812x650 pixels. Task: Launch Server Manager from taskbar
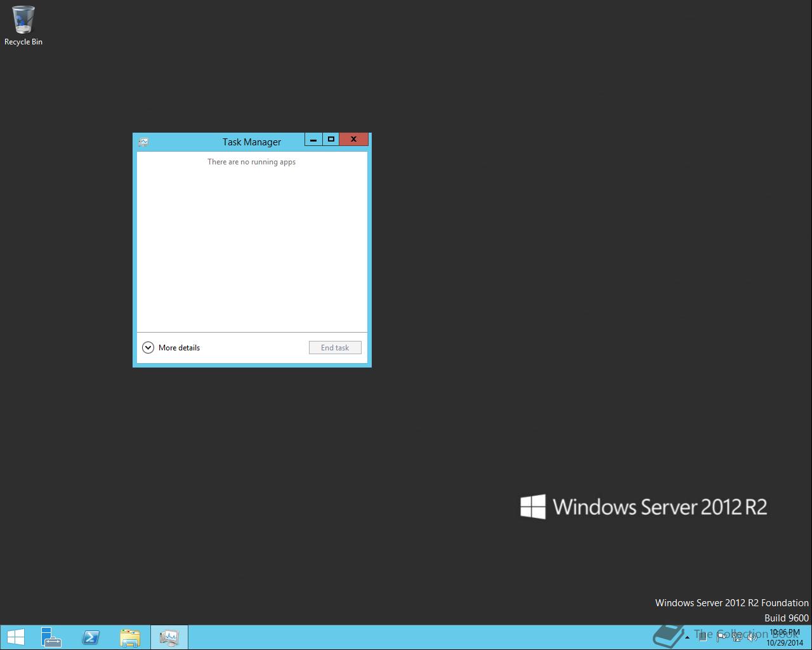(51, 637)
